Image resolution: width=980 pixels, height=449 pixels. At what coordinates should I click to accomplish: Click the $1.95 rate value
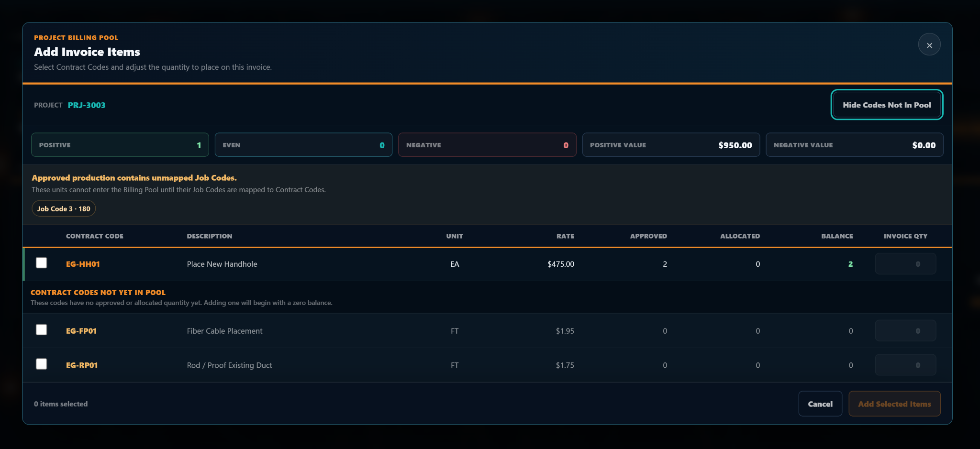(x=565, y=331)
